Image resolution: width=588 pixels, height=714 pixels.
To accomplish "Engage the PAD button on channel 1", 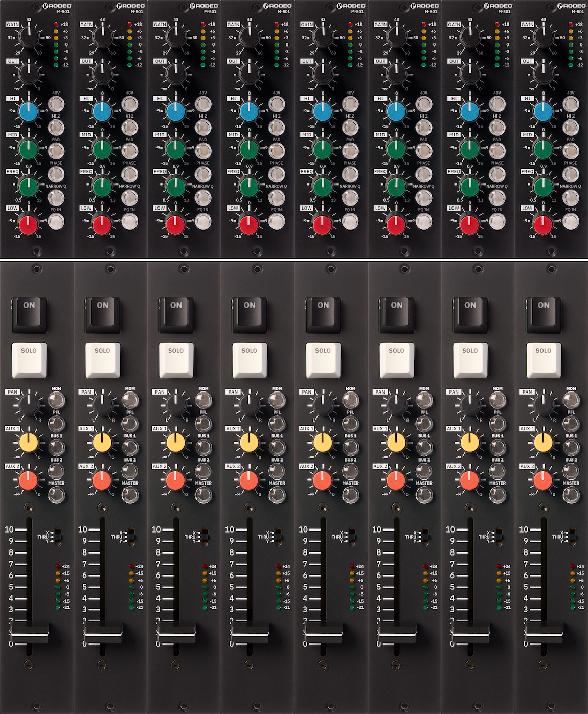I will (56, 151).
